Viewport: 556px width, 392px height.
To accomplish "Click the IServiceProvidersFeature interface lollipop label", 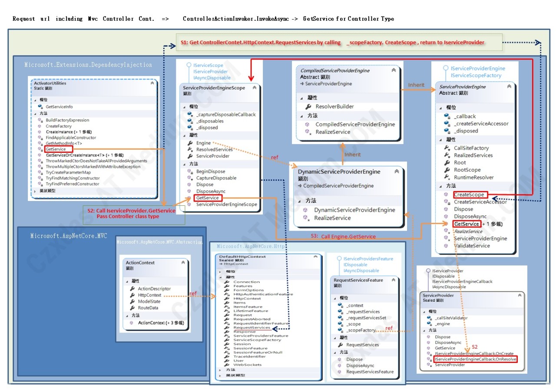I will (368, 259).
